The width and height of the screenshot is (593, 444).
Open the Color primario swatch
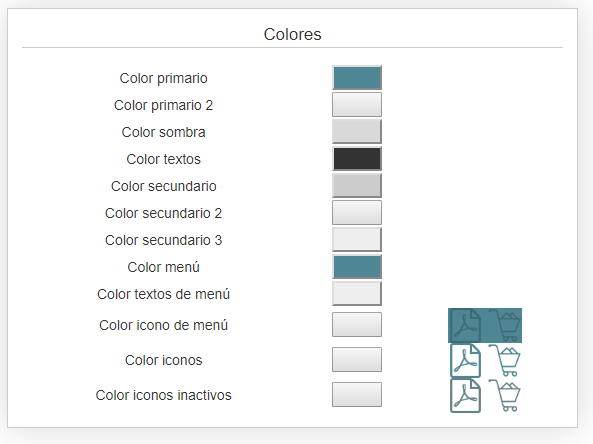pos(357,78)
